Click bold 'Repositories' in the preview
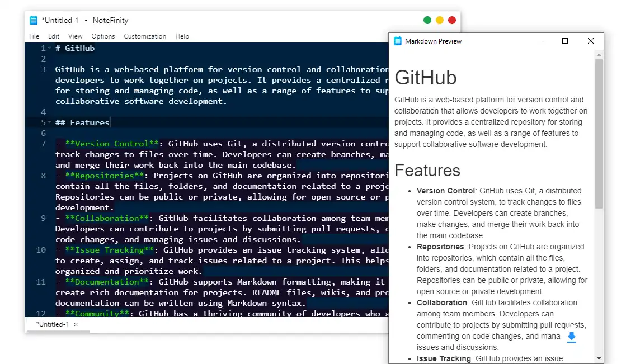 440,247
